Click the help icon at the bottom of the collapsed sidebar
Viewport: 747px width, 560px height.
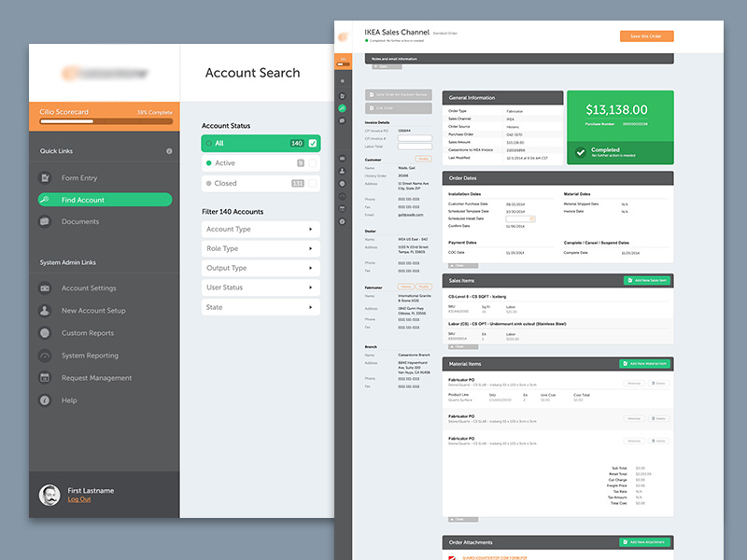coord(342,222)
